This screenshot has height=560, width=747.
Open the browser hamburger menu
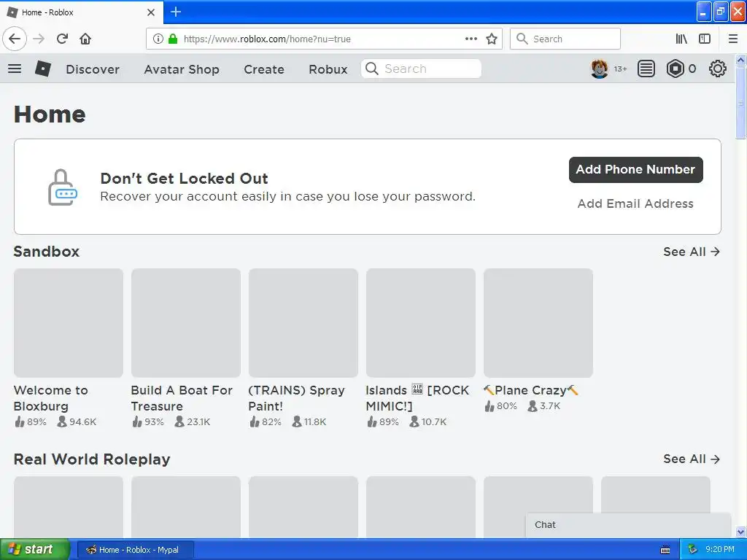coord(732,39)
